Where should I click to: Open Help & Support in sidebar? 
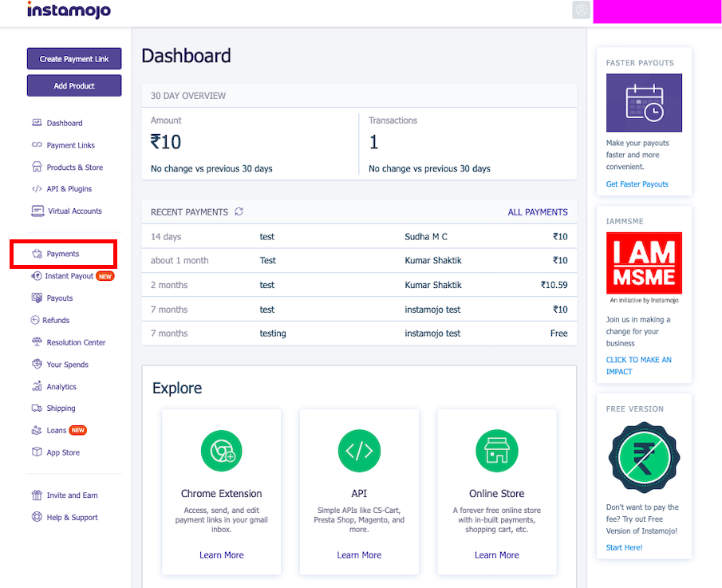point(73,517)
